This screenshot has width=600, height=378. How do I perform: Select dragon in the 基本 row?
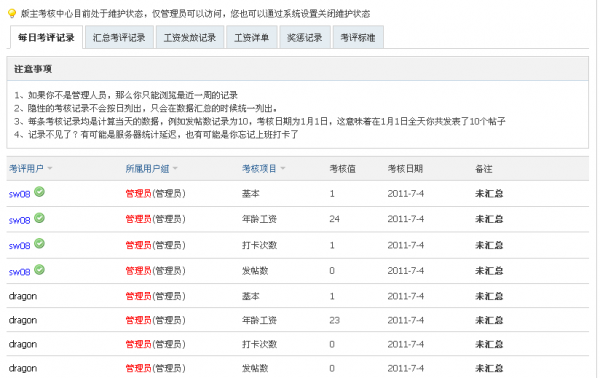pyautogui.click(x=23, y=297)
